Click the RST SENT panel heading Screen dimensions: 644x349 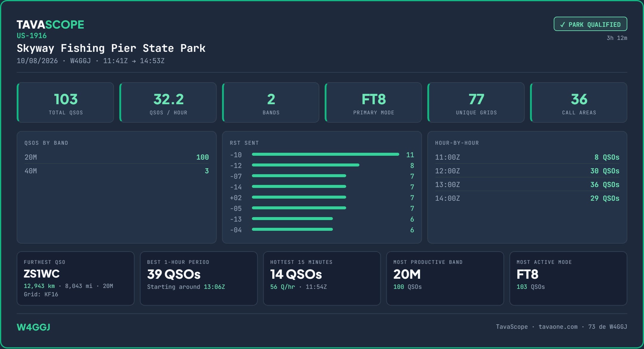point(244,143)
